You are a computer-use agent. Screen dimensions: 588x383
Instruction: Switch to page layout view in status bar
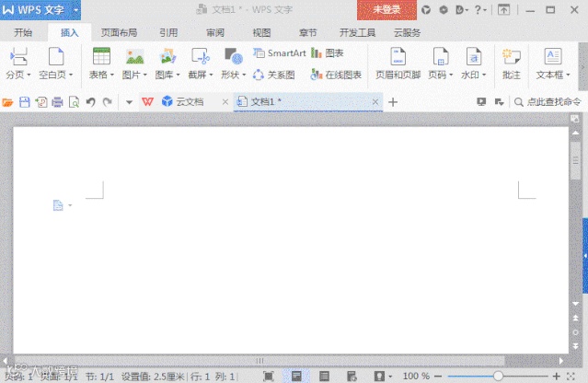pos(296,376)
